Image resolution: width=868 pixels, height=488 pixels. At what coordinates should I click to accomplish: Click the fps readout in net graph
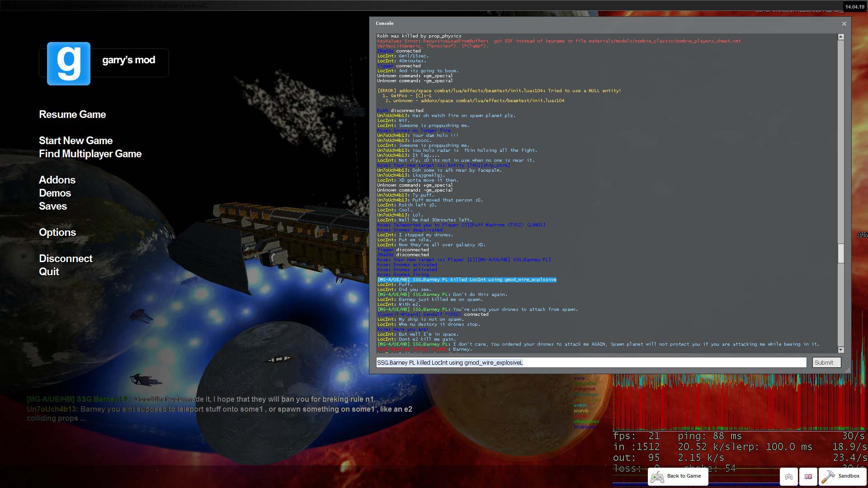pos(636,436)
